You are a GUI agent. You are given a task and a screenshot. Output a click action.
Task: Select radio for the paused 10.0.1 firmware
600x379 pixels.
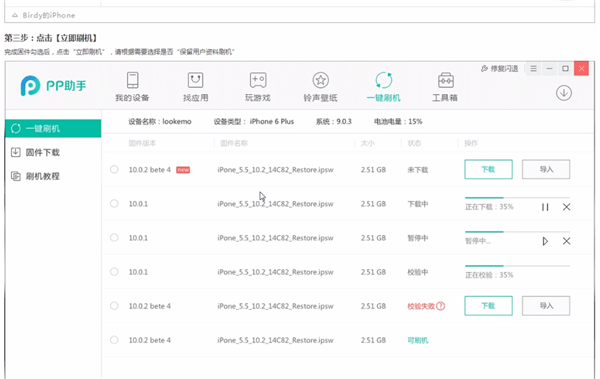coord(114,237)
